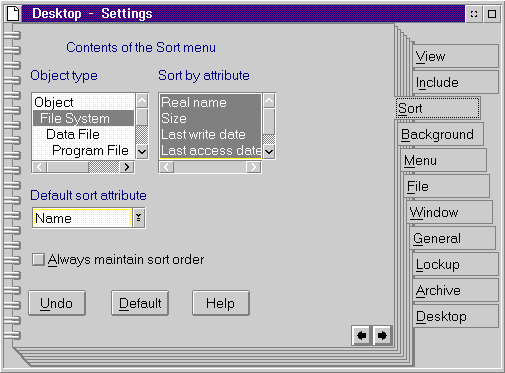Click Sort by attribute scroll left arrow

(167, 167)
